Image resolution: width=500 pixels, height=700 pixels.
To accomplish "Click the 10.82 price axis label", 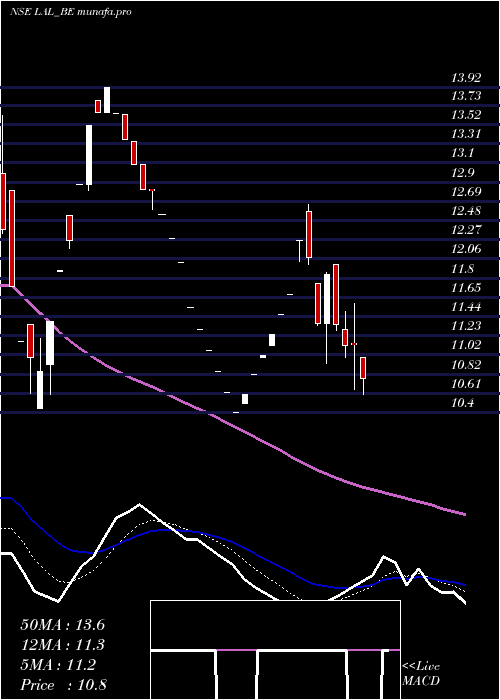I will click(x=466, y=365).
